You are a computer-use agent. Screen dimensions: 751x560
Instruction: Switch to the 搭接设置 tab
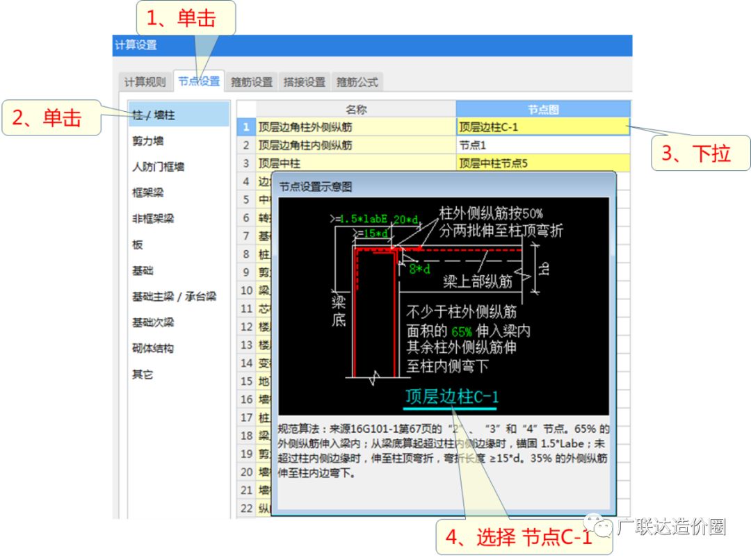[x=304, y=82]
